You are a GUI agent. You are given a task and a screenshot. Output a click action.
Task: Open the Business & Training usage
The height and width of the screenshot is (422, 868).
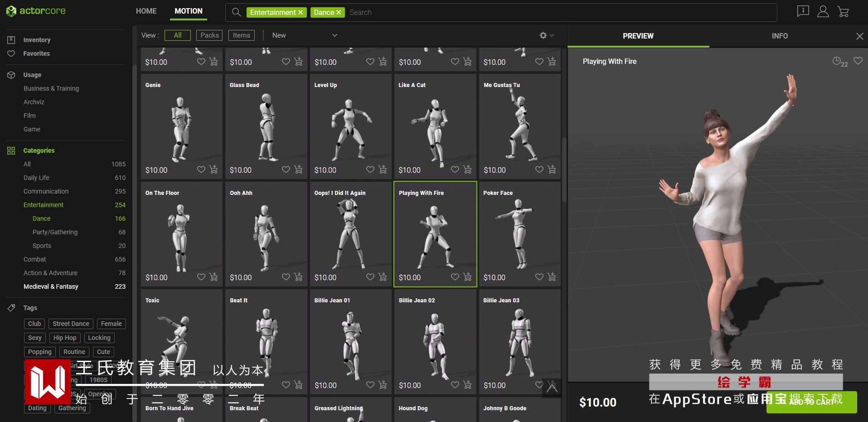(x=51, y=88)
